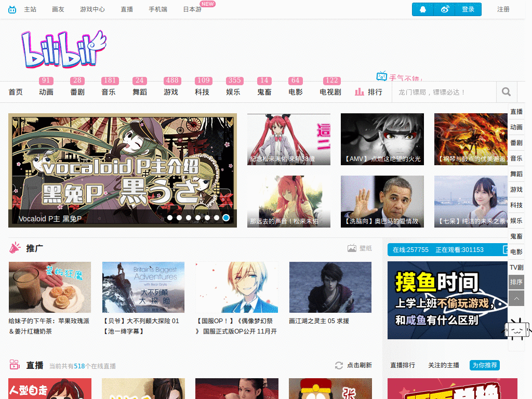This screenshot has height=399, width=532.
Task: Click the pink 直播 live section icon
Action: click(x=14, y=365)
